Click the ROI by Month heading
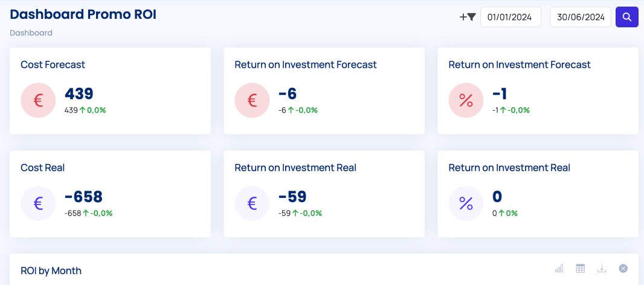This screenshot has height=285, width=644. (x=51, y=270)
